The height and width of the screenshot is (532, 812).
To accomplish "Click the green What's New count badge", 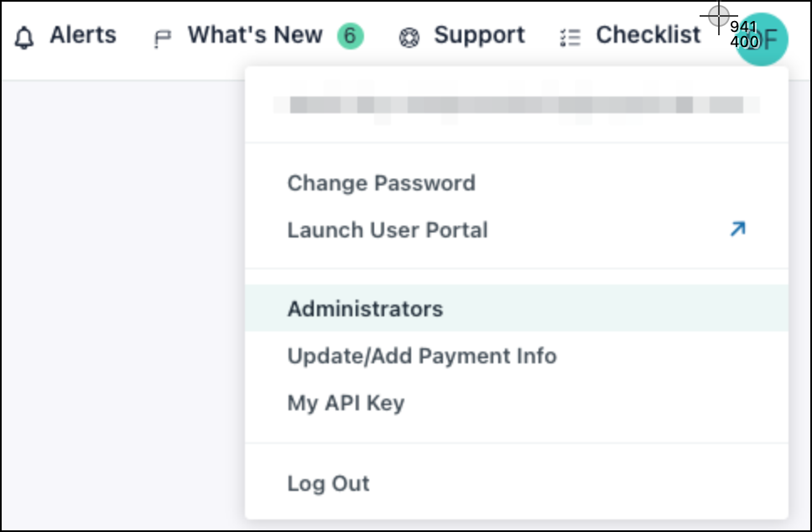I will point(351,36).
